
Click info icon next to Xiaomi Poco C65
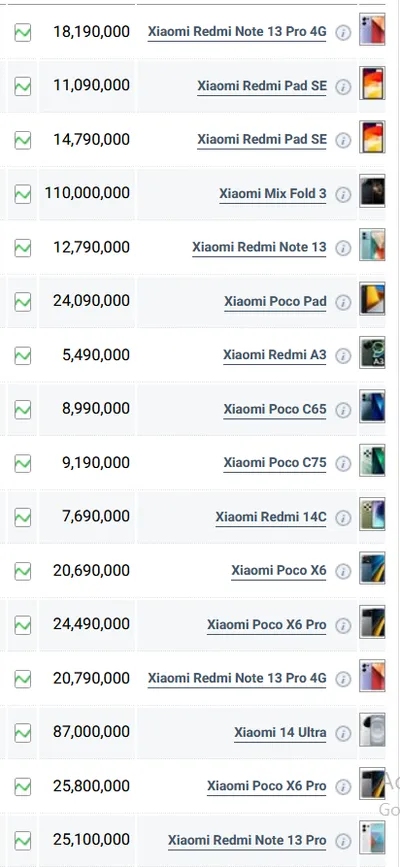[x=343, y=410]
